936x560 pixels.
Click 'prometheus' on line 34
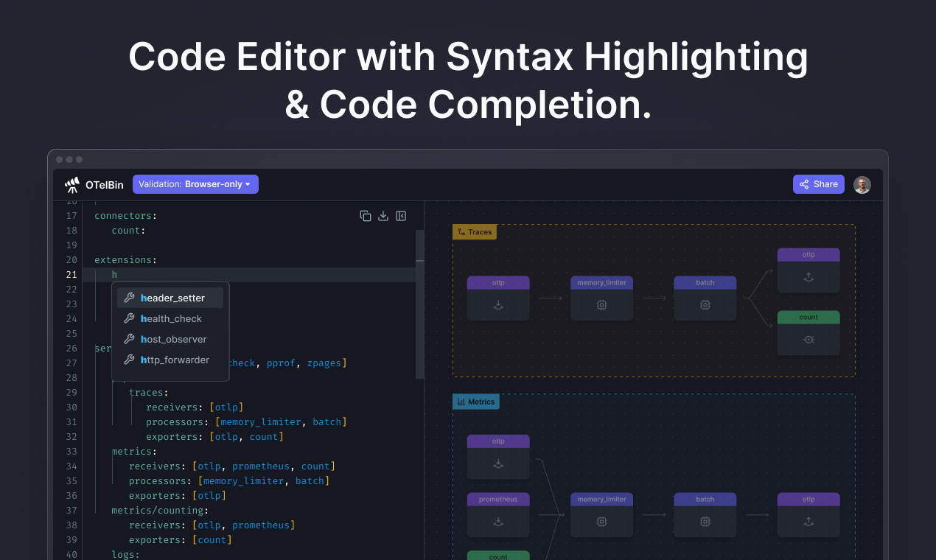pos(261,466)
